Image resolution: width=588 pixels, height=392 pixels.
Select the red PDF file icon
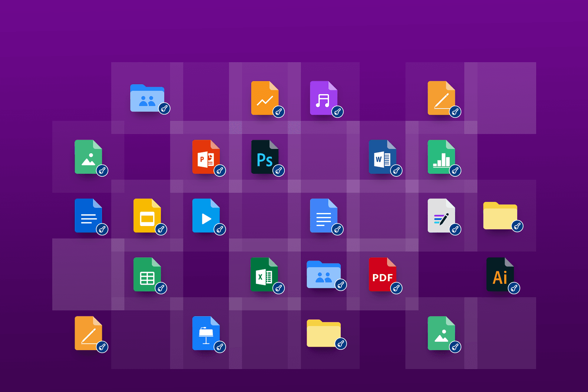382,274
